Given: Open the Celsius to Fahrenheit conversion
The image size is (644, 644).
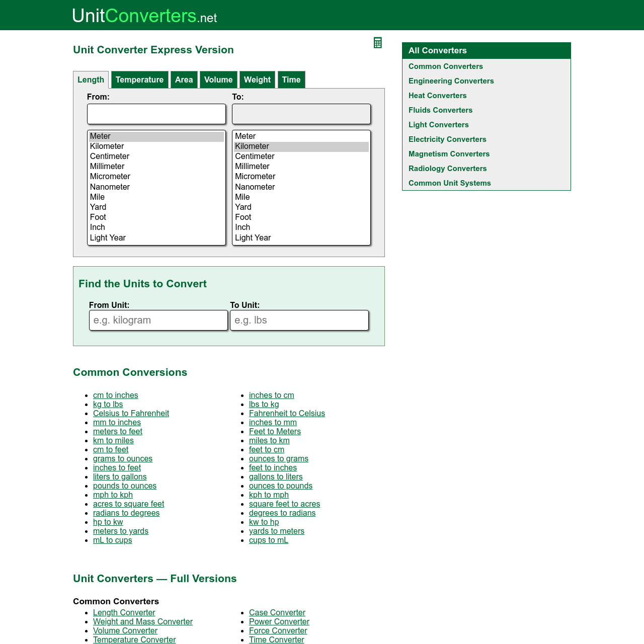Looking at the screenshot, I should (131, 414).
